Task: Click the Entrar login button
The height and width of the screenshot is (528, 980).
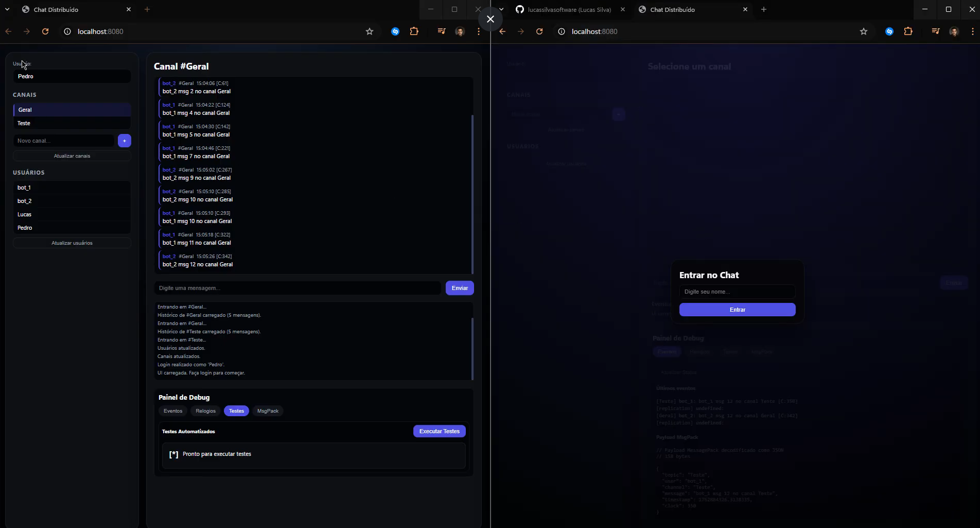Action: point(737,310)
